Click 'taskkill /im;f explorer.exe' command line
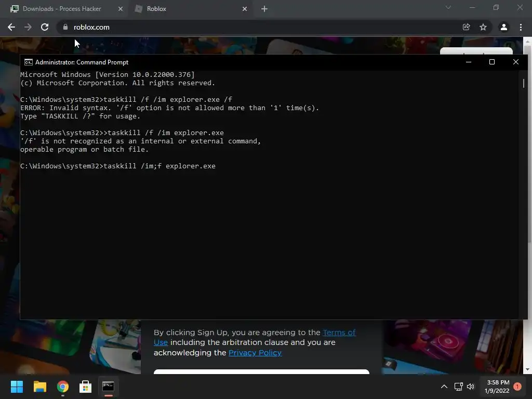 coord(118,166)
